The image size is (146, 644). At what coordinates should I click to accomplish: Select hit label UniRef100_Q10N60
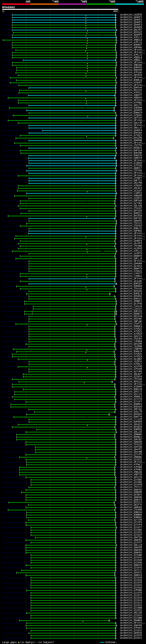[x=131, y=359]
